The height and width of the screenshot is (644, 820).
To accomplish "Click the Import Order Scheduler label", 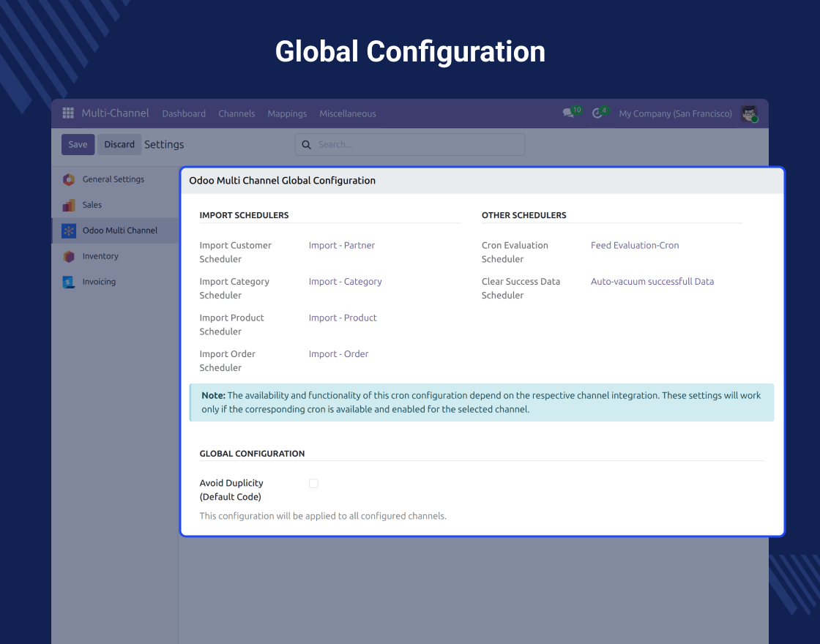I will (228, 361).
